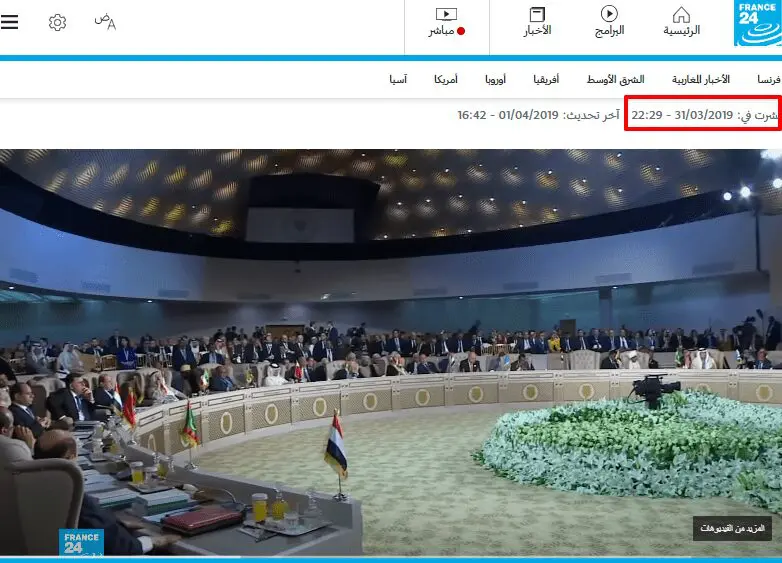Click the المزيد من الفيديوهات button
Screen dimensions: 782x563
(732, 529)
